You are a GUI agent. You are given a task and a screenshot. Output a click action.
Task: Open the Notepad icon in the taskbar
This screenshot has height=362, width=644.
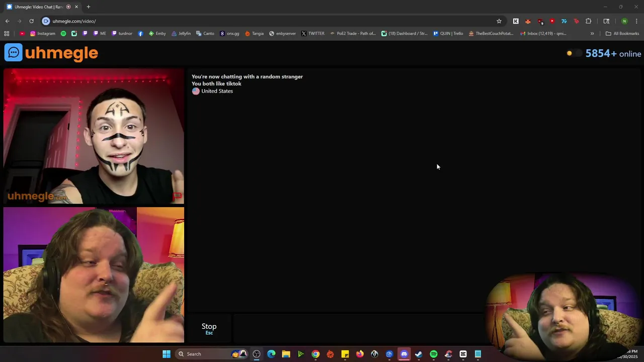478,354
